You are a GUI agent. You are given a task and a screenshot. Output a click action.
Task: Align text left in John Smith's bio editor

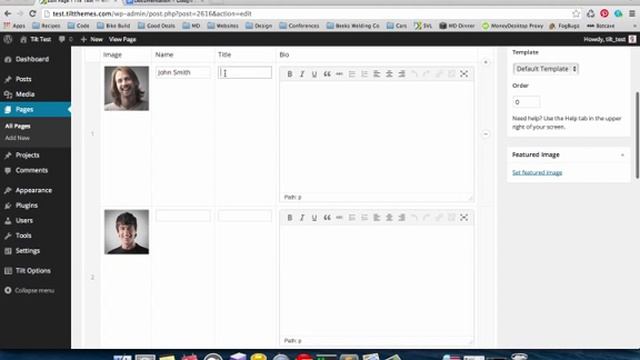tap(377, 74)
